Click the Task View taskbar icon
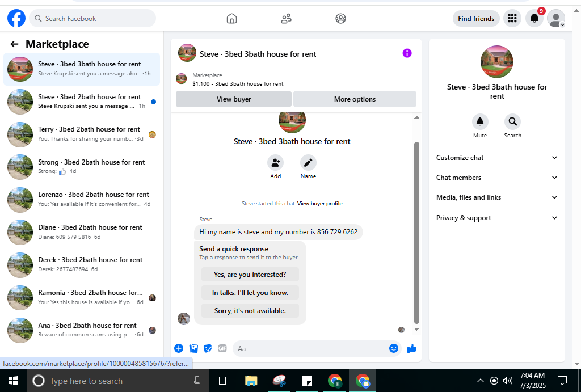Image resolution: width=581 pixels, height=392 pixels. [222, 381]
